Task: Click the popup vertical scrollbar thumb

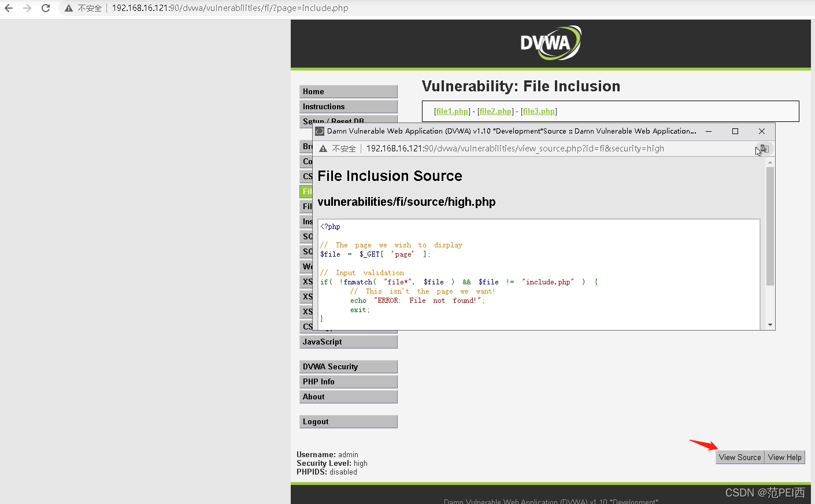Action: point(770,227)
